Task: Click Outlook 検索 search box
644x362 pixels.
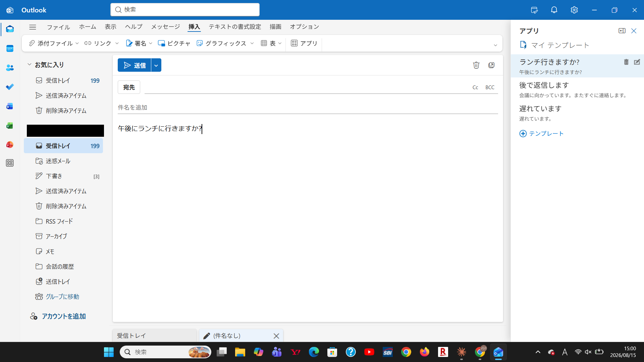Action: 185,10
